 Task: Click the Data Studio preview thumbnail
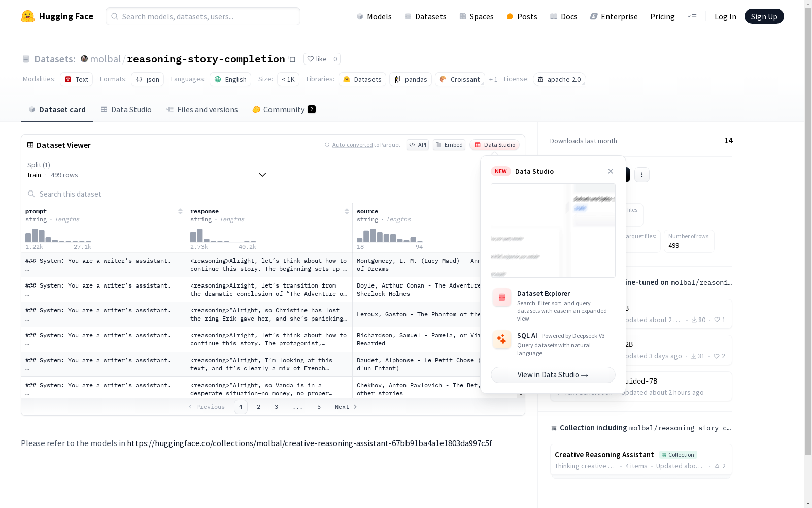553,231
